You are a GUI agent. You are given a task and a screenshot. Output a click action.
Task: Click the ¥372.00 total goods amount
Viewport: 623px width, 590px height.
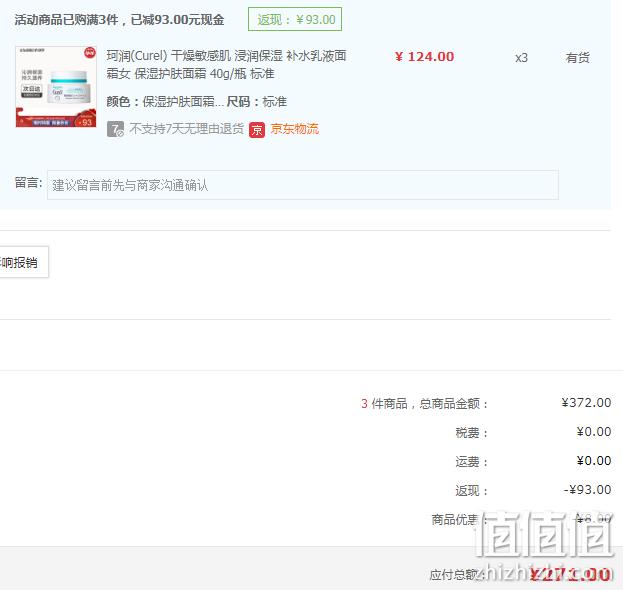(x=586, y=403)
